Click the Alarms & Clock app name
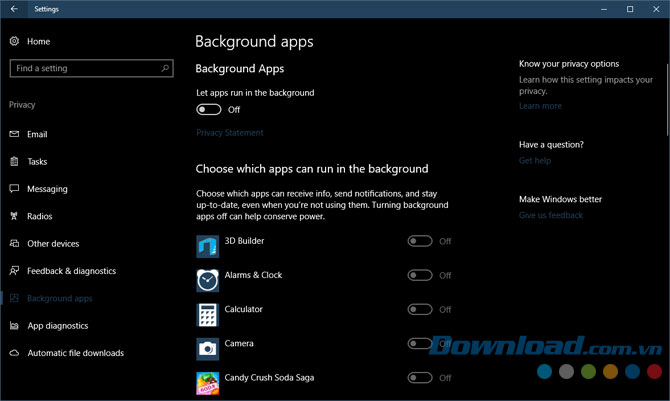The height and width of the screenshot is (401, 670). click(253, 275)
